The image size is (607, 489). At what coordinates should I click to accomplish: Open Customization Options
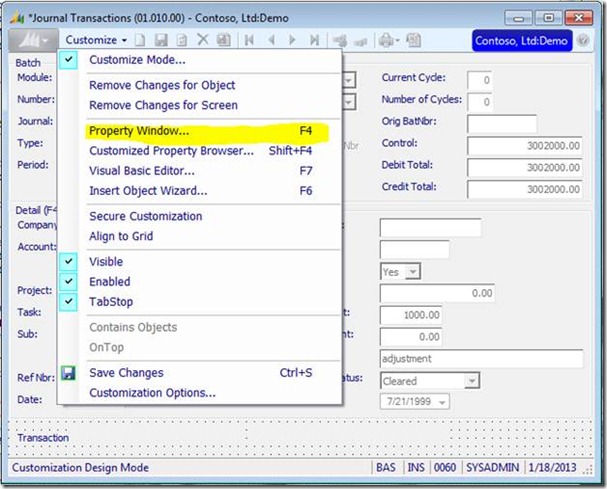152,393
